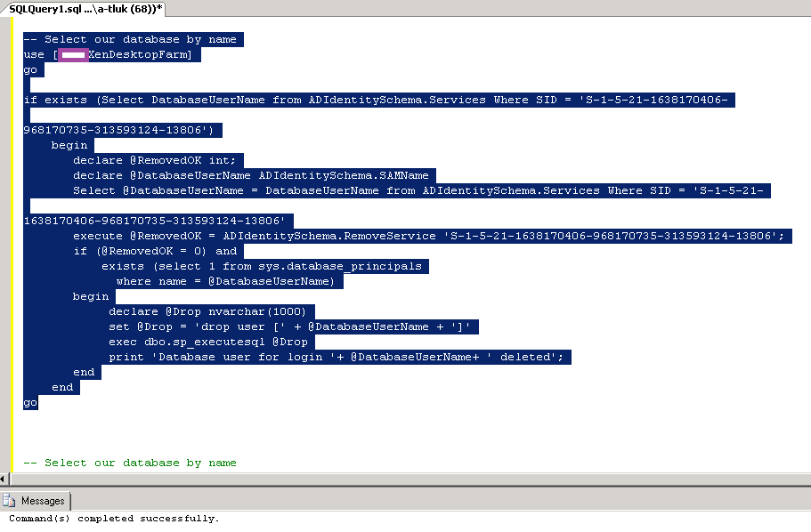Image resolution: width=811 pixels, height=532 pixels.
Task: Click the horizontal scrollbar left arrow
Action: point(4,479)
